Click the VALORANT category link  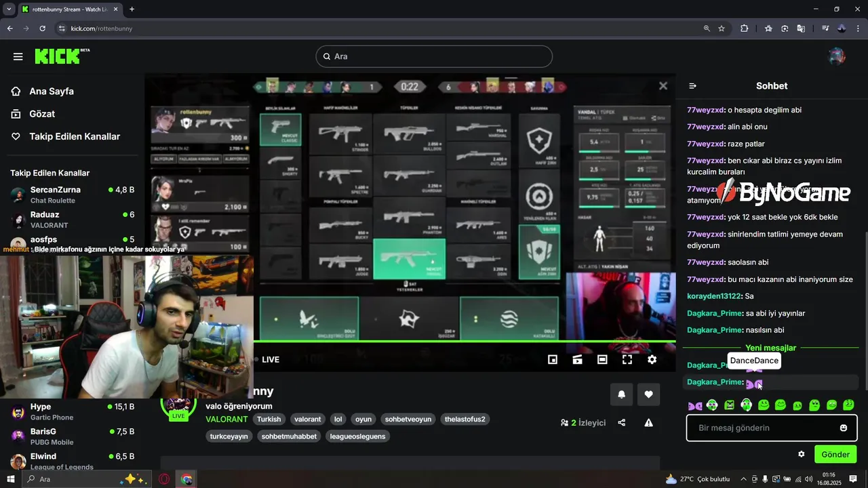click(226, 419)
